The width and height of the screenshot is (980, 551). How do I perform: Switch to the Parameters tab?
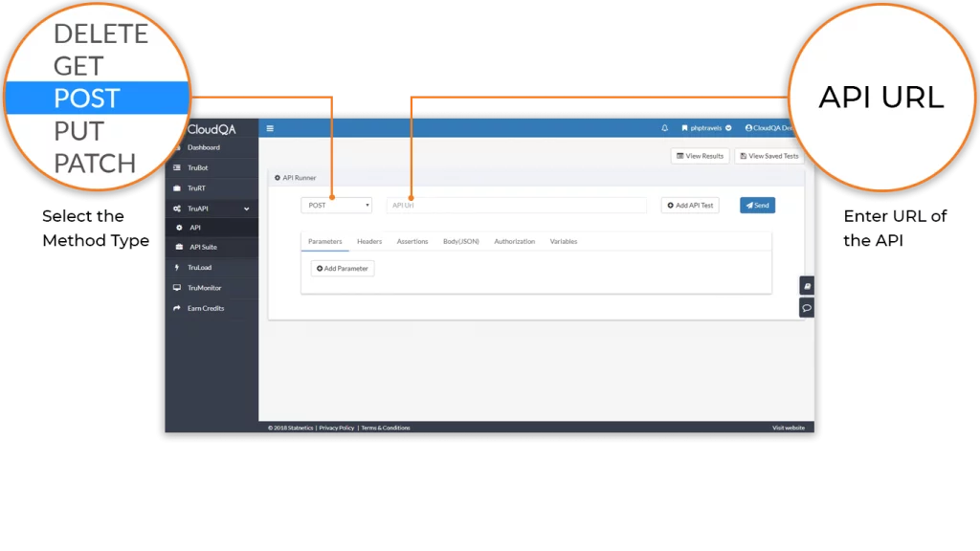coord(325,242)
